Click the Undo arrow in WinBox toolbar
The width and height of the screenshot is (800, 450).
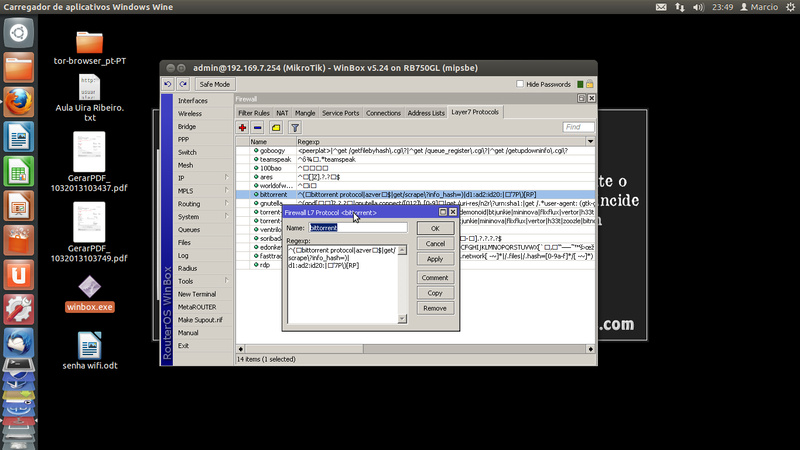(168, 84)
